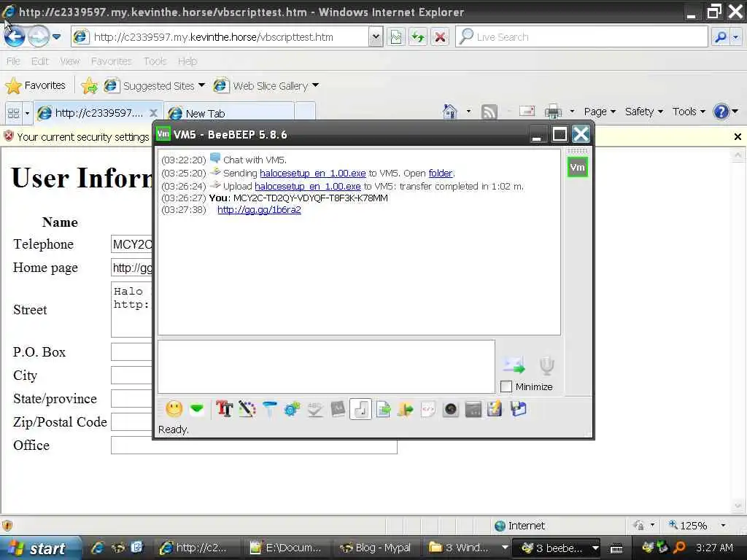Click the green Refresh button
The width and height of the screenshot is (747, 560).
[x=418, y=36]
